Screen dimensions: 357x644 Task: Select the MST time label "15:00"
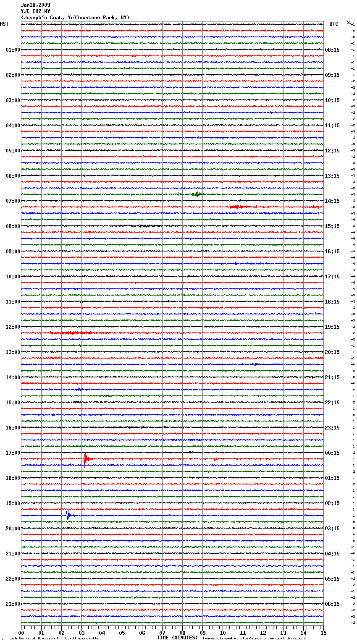13,403
